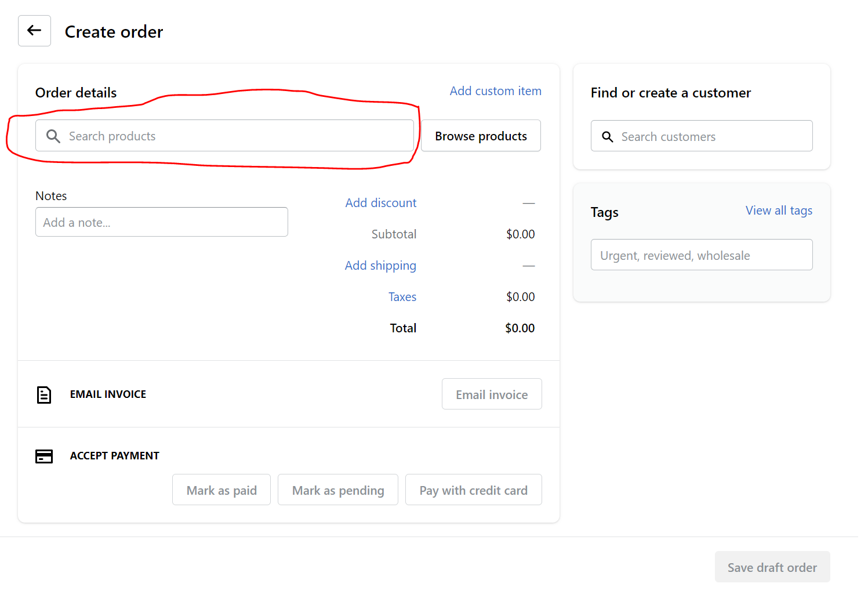
Task: Click into the Add a note field
Action: pos(161,222)
